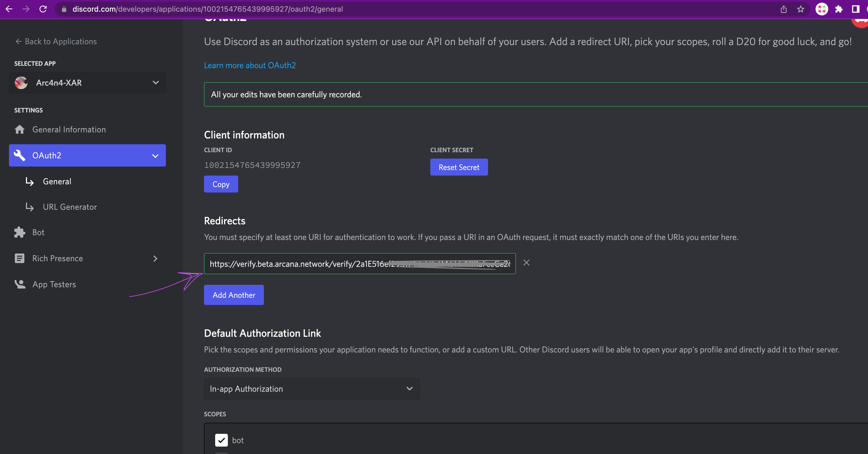This screenshot has width=868, height=454.
Task: Open the Arc4n4-XAR selected app dropdown
Action: click(x=87, y=83)
